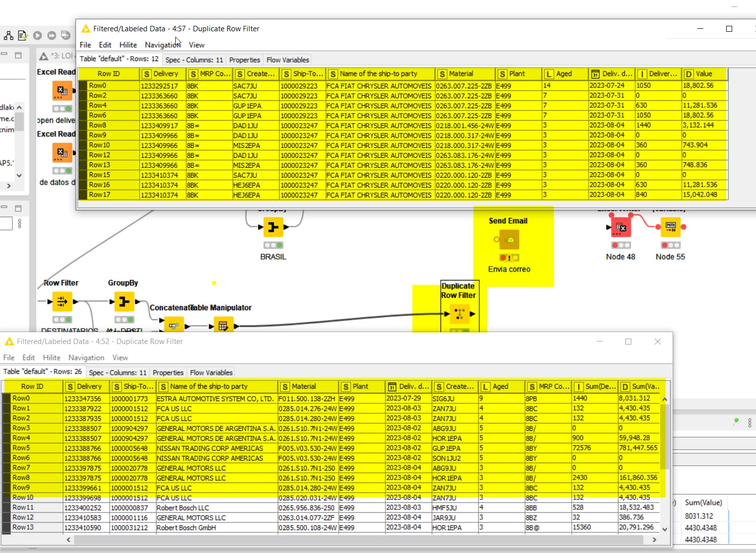Click the Execute selected nodes play icon
Screen dimensions: 756x553
pyautogui.click(x=37, y=35)
